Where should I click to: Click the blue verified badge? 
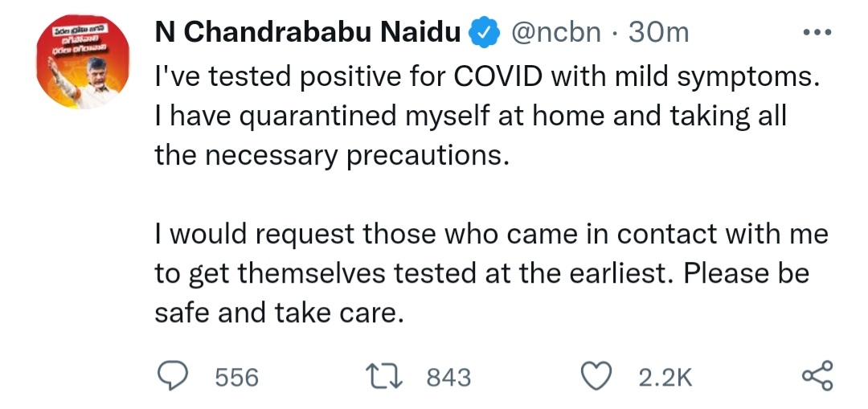click(483, 33)
